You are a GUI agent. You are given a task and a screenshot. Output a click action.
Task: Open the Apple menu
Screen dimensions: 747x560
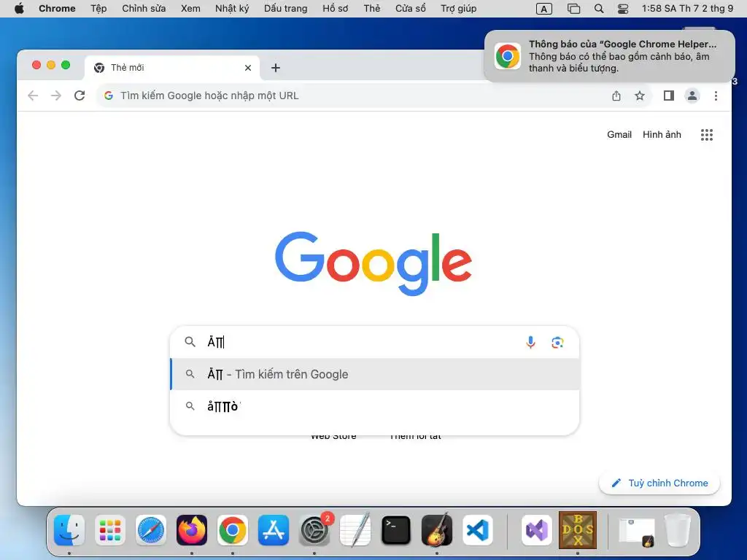[x=19, y=9]
